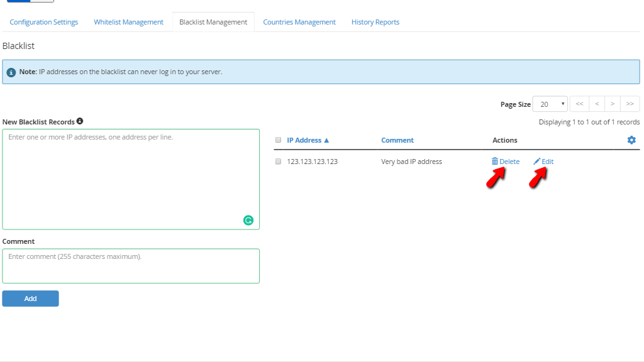The height and width of the screenshot is (362, 644).
Task: Delete the 123.123.123.123 blacklist record
Action: tap(506, 162)
